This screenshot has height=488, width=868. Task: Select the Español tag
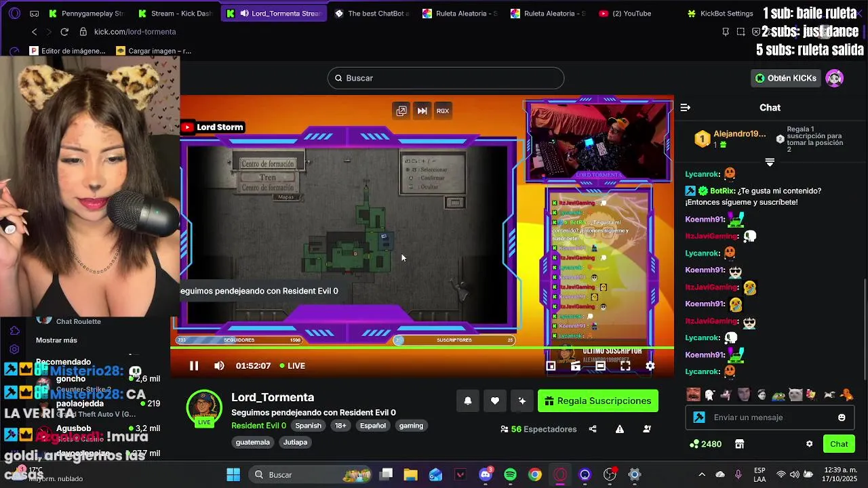click(373, 426)
